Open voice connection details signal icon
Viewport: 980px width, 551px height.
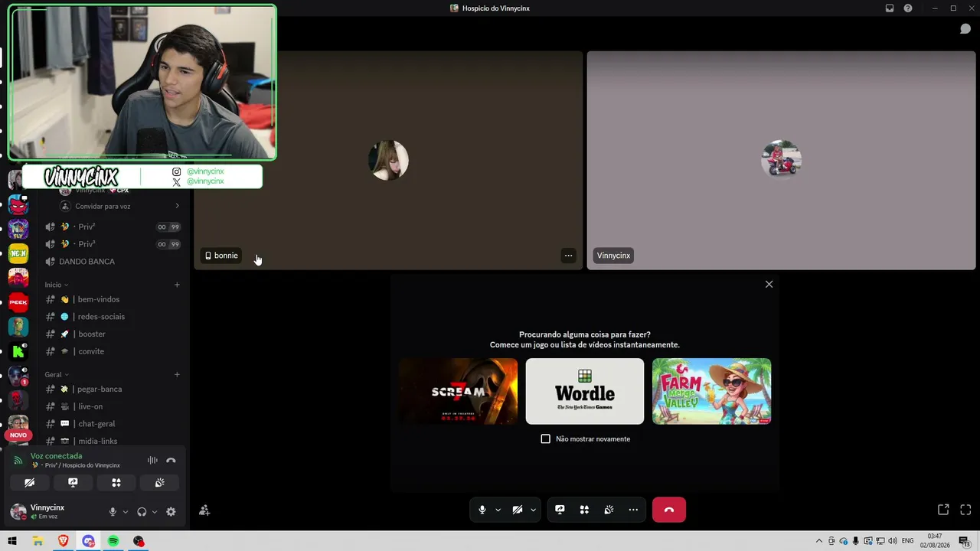(x=18, y=461)
